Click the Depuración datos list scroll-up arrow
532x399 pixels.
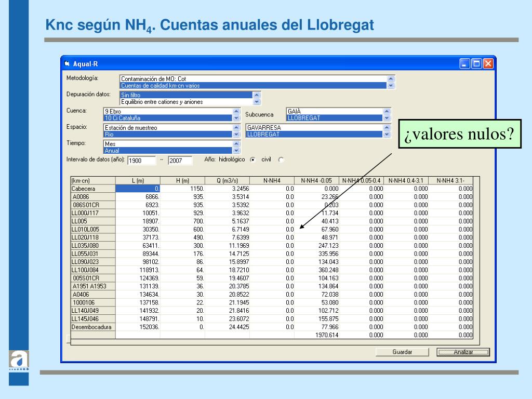coord(257,95)
